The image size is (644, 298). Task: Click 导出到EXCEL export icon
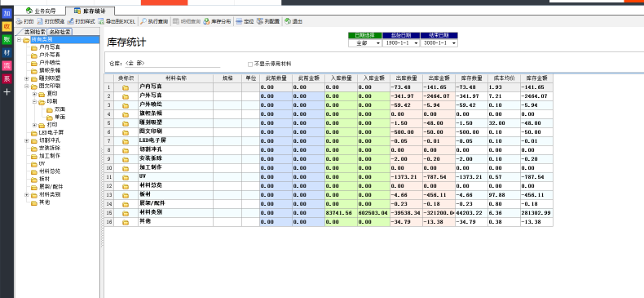tap(101, 21)
